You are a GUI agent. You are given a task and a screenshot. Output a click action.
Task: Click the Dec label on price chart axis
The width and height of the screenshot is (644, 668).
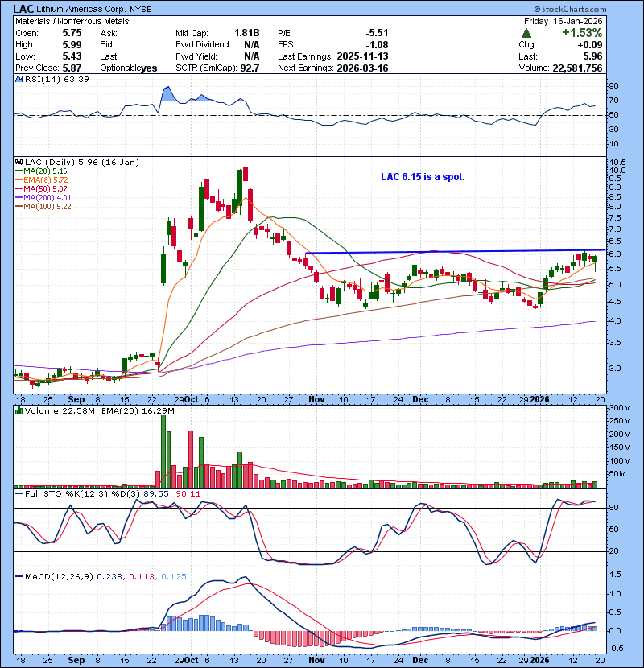pos(420,400)
